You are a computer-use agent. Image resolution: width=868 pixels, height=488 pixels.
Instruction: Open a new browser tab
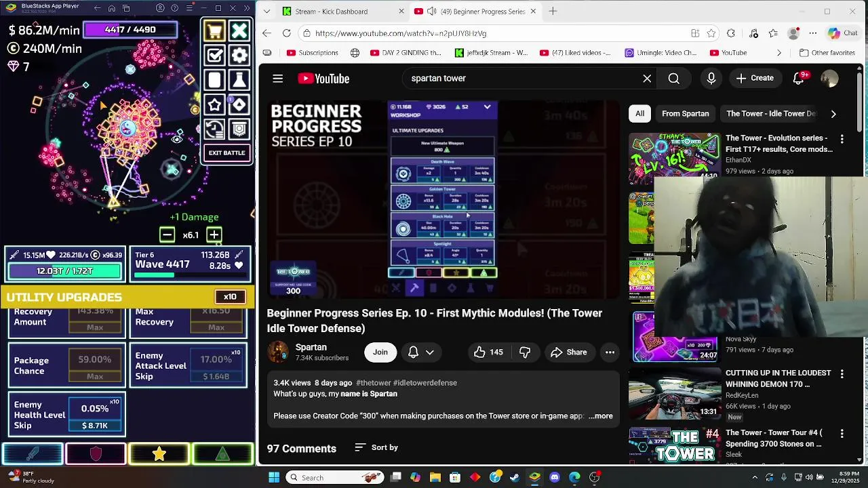click(553, 11)
